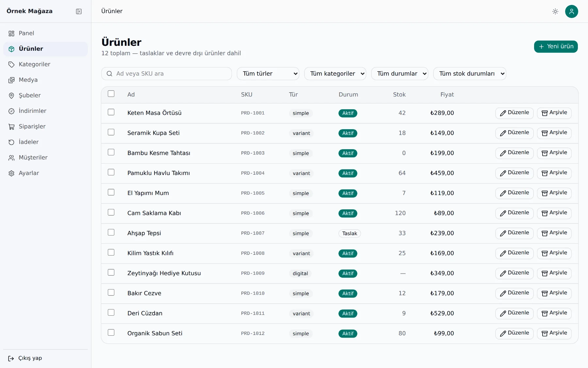Click the Zeytinyağı Hediye Kutusu product name
This screenshot has height=368, width=588.
point(164,273)
